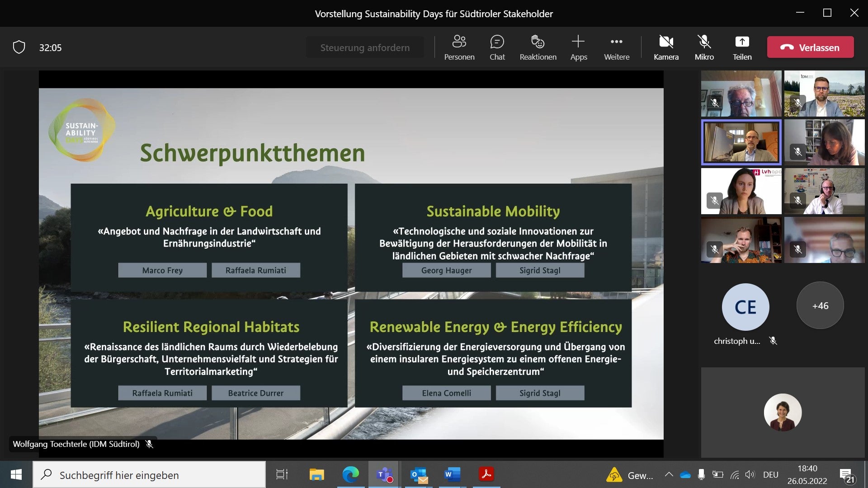Open Microsoft Teams in the taskbar
Image resolution: width=868 pixels, height=488 pixels.
(x=384, y=474)
